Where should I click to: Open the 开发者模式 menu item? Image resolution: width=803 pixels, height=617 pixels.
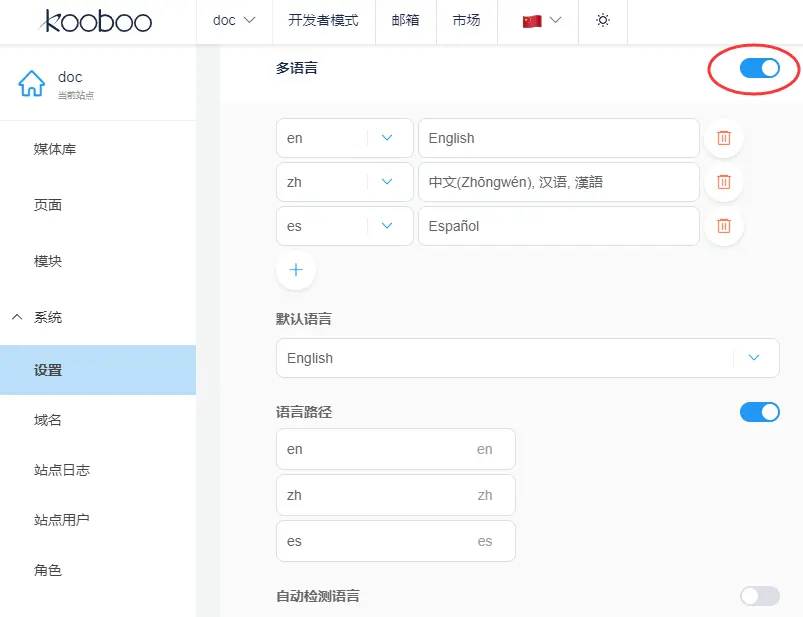(x=323, y=20)
